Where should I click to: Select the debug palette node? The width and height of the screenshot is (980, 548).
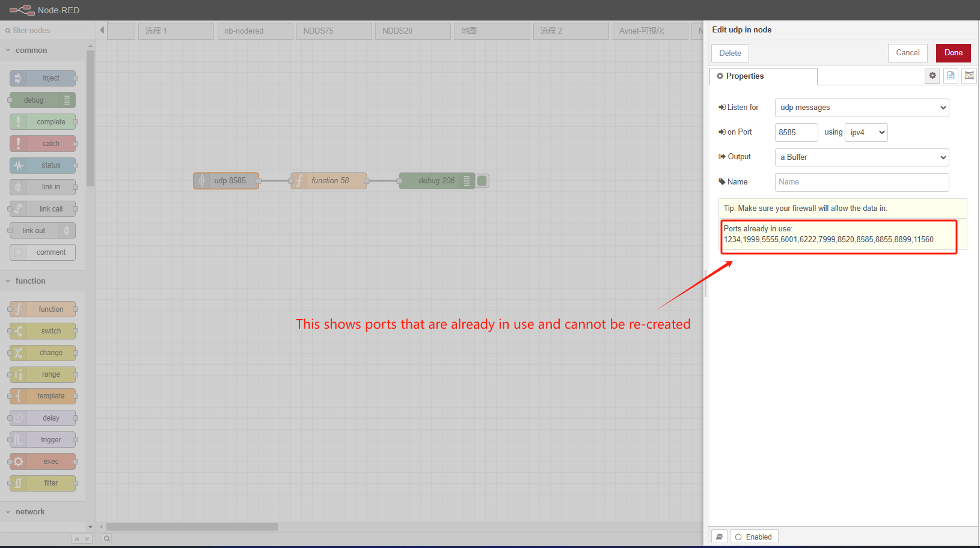43,100
